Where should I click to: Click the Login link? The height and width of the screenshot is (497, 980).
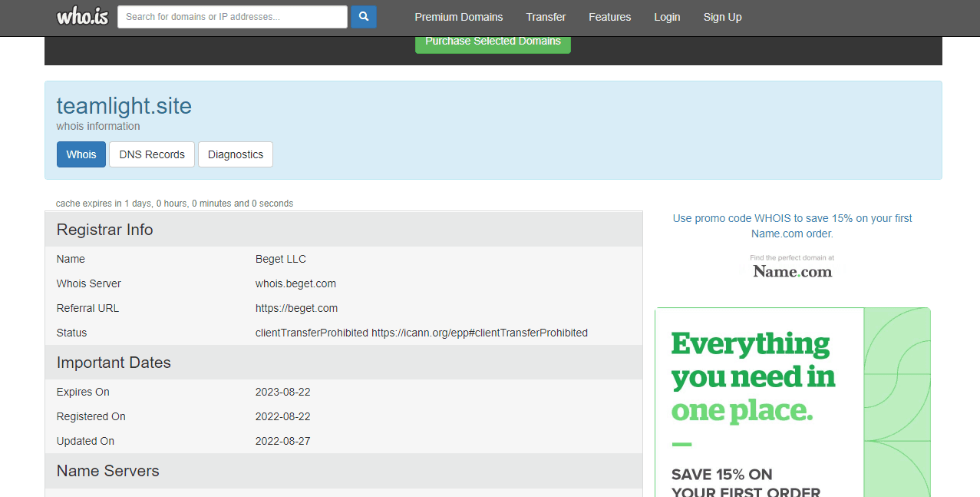click(667, 17)
